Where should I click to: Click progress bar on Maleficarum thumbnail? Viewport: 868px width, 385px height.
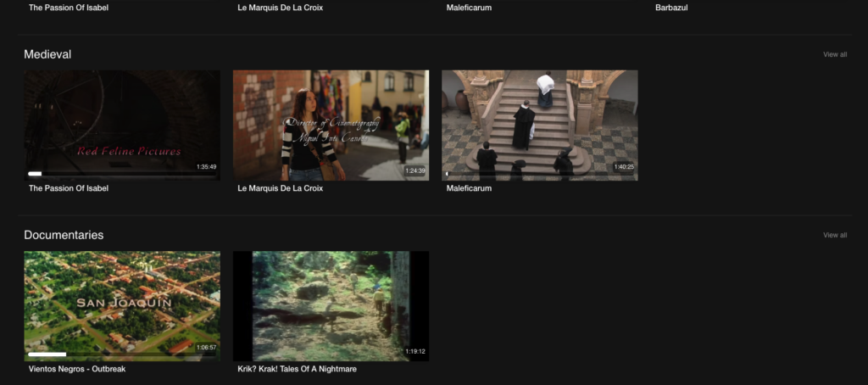click(540, 174)
